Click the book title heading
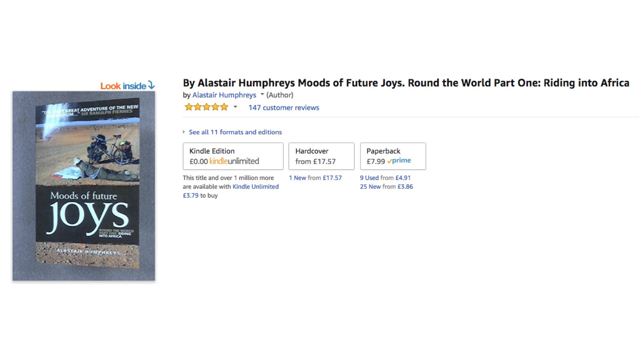Image resolution: width=644 pixels, height=362 pixels. (406, 83)
